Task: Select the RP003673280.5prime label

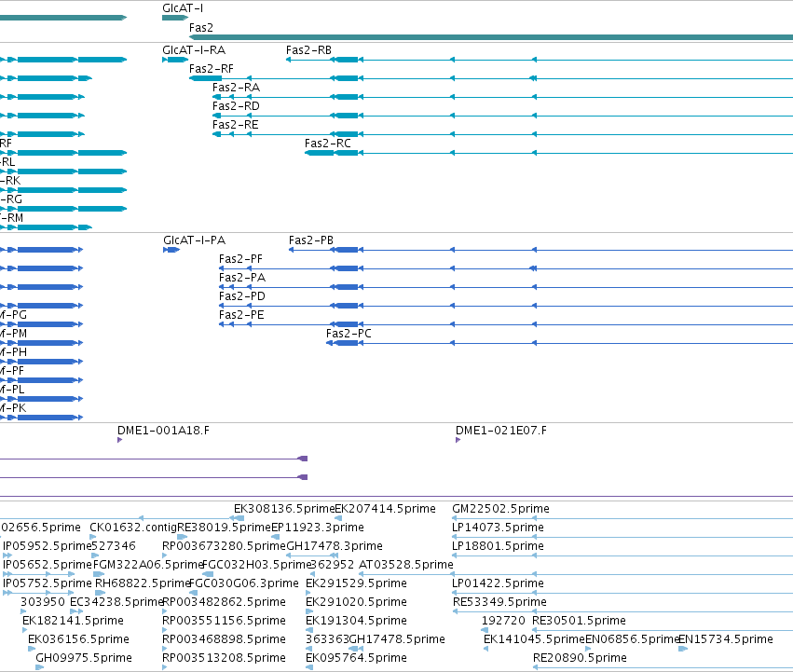Action: [224, 546]
